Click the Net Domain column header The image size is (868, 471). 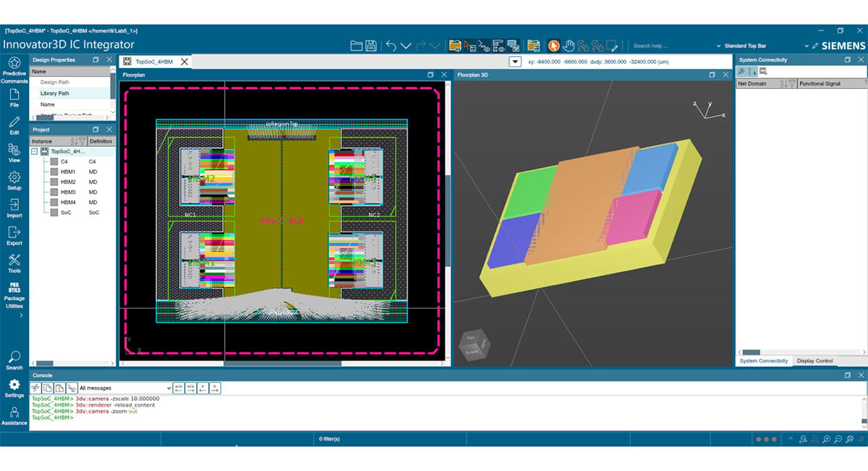[x=767, y=84]
